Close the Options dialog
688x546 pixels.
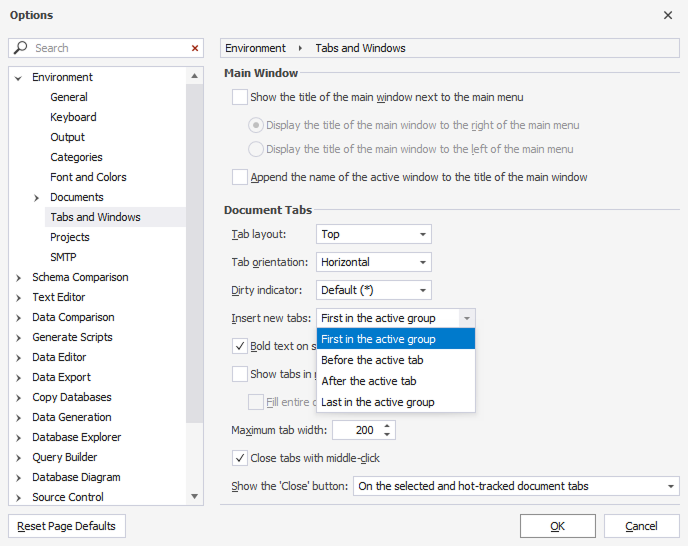click(668, 15)
